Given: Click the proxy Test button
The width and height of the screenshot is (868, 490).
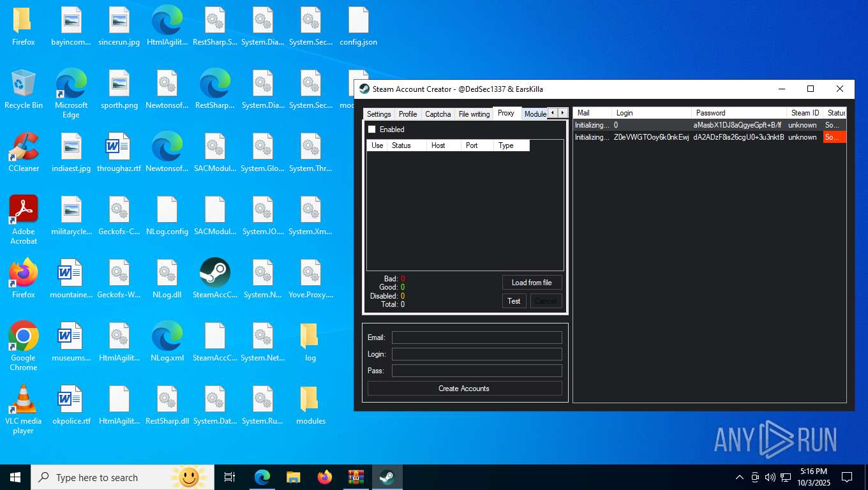Looking at the screenshot, I should pos(514,301).
